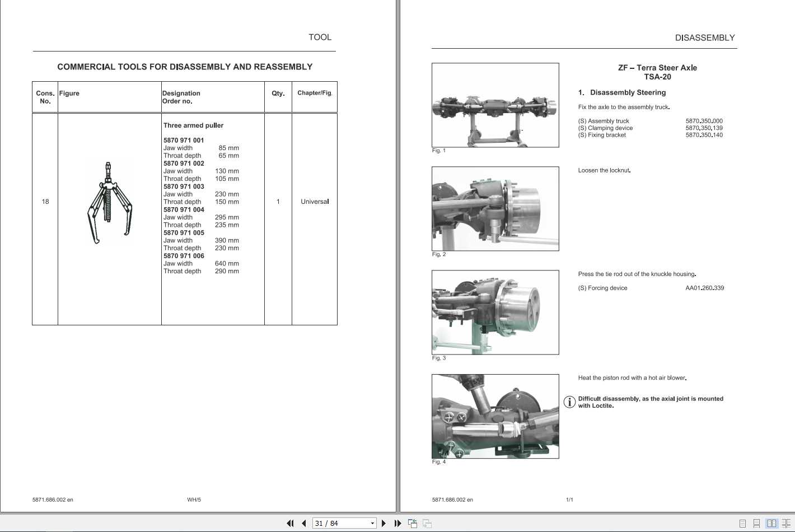Jump to the last page
This screenshot has height=532, width=795.
pyautogui.click(x=397, y=522)
